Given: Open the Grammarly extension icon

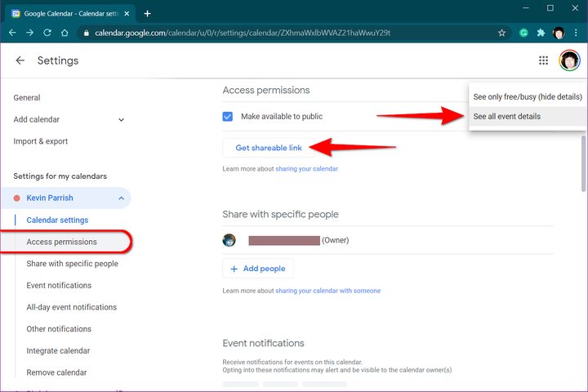Looking at the screenshot, I should click(523, 33).
